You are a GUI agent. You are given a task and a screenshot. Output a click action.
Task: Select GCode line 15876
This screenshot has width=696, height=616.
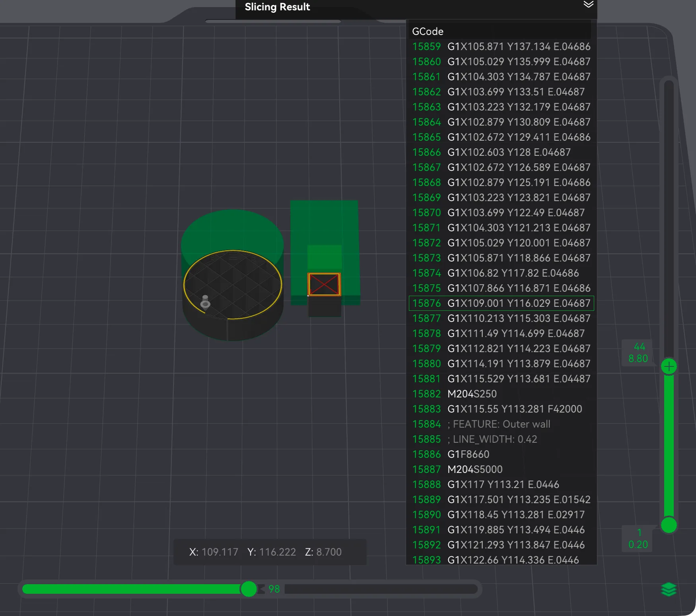[501, 303]
